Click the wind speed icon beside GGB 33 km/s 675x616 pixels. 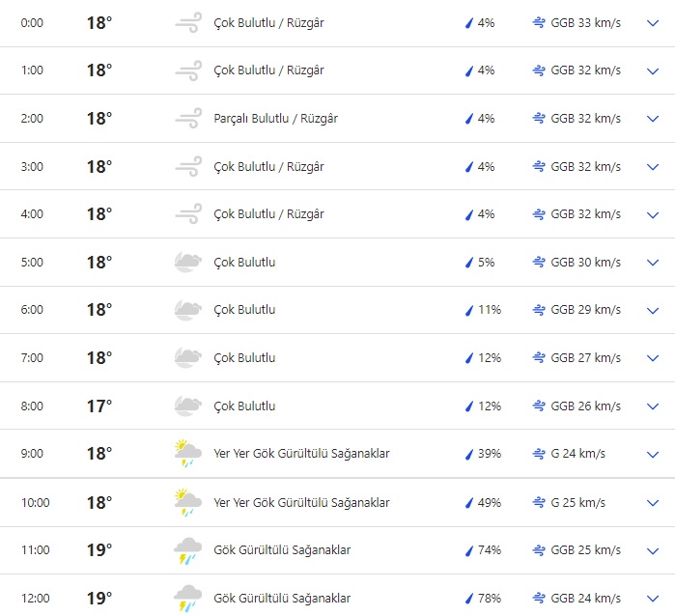coord(539,23)
